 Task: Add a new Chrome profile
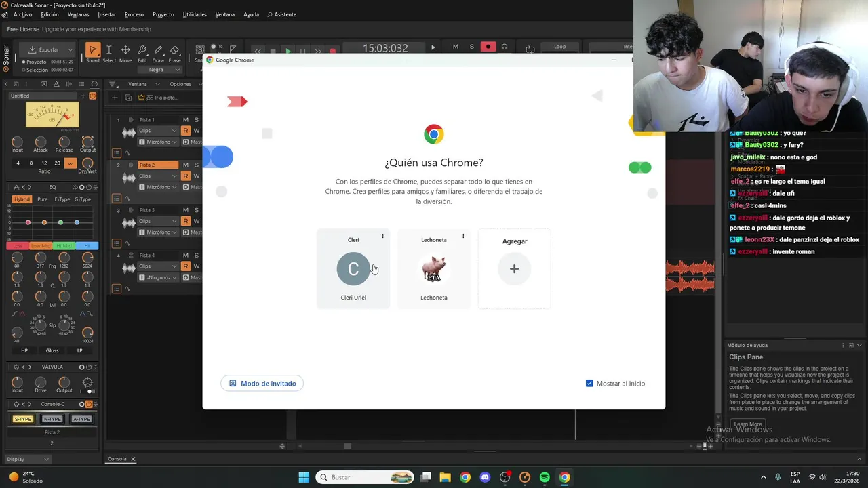tap(515, 269)
